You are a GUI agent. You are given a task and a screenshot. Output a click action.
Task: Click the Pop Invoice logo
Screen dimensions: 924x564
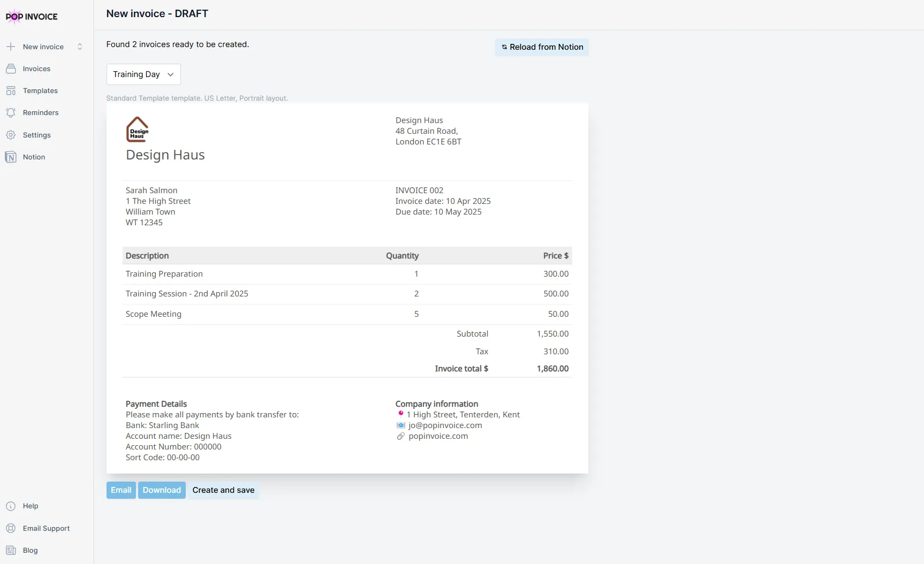tap(32, 16)
